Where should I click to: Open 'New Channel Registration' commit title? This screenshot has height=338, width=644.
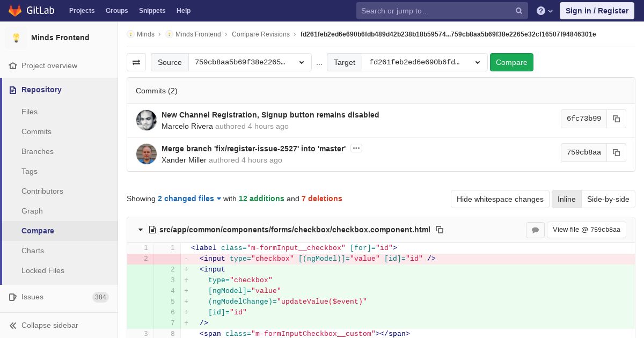270,115
